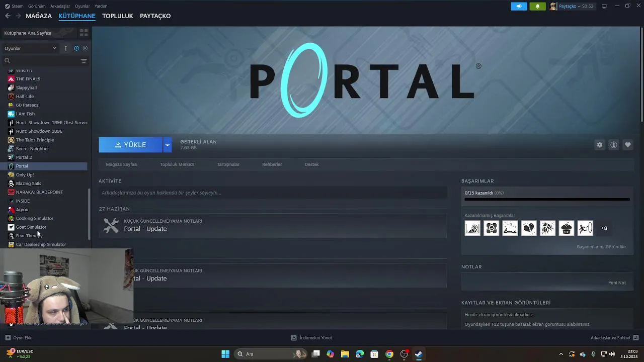Open the Görünüm menu

coord(37,6)
